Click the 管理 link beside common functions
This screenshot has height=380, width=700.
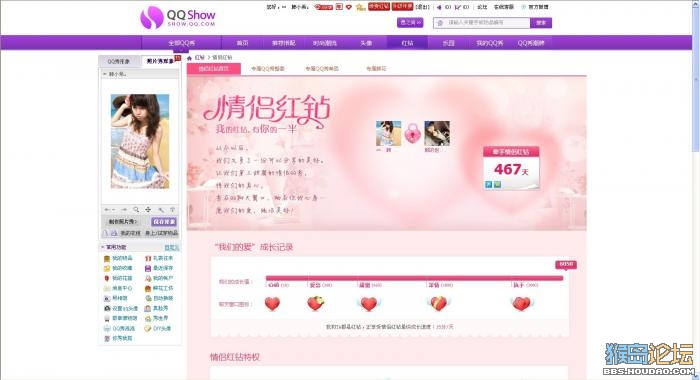[172, 247]
